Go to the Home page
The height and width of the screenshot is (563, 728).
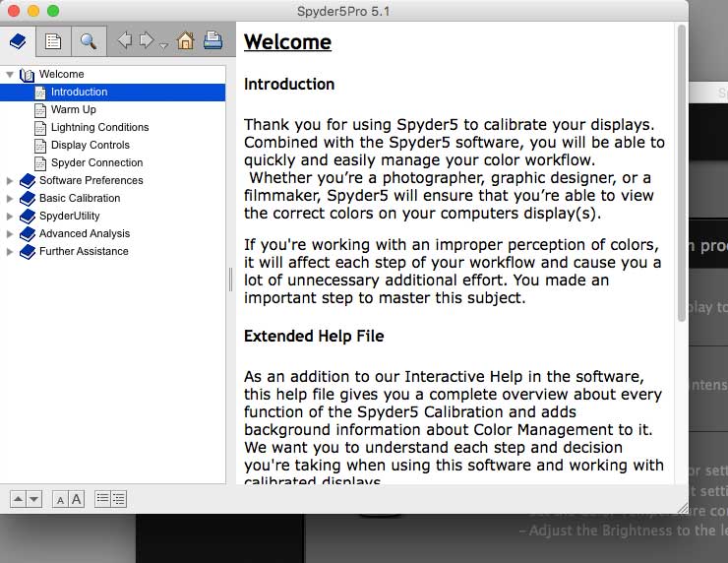coord(185,40)
